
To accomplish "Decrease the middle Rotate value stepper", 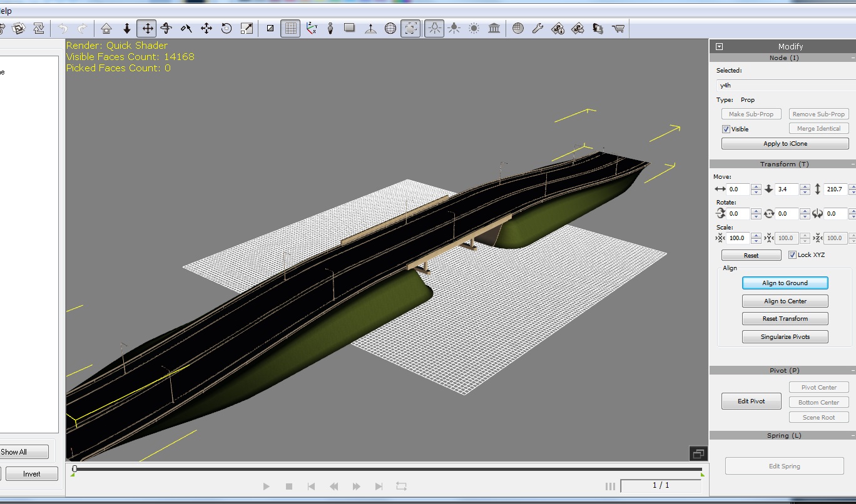I will 805,216.
